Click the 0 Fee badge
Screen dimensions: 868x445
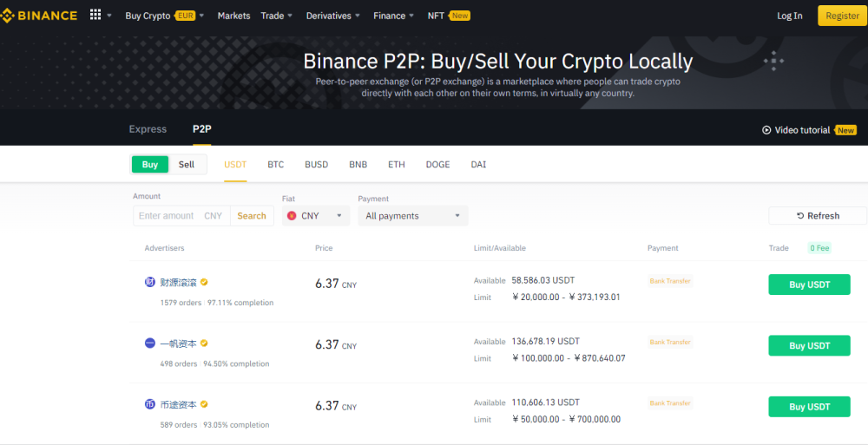coord(819,248)
